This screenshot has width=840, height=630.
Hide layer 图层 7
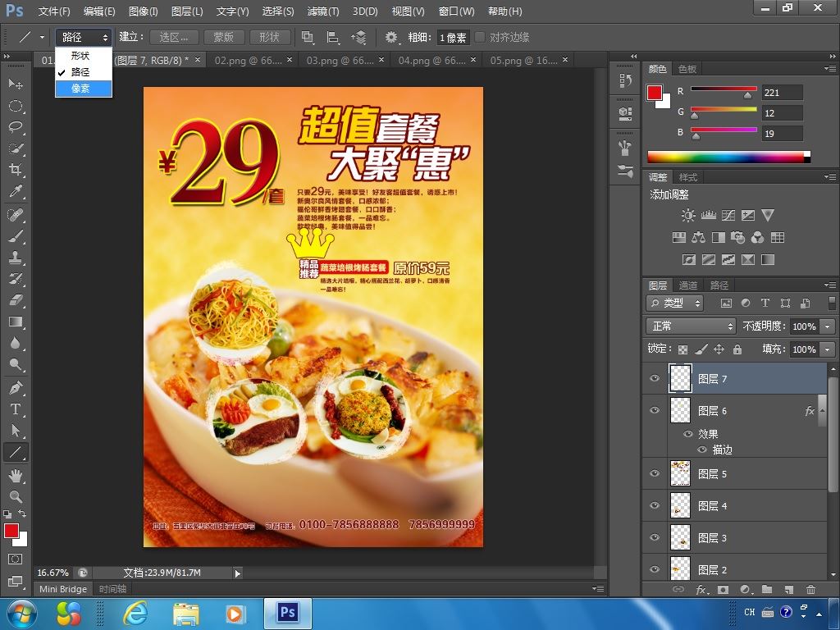tap(654, 378)
